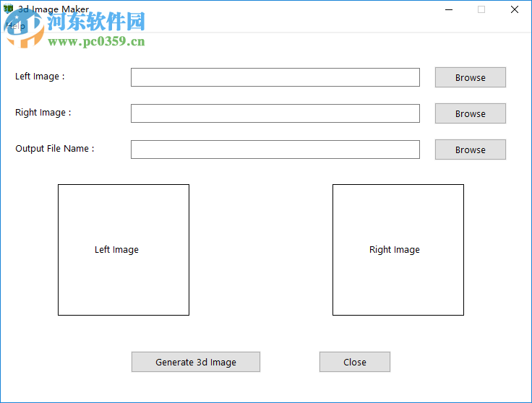532x403 pixels.
Task: Close the window with the X icon
Action: (515, 9)
